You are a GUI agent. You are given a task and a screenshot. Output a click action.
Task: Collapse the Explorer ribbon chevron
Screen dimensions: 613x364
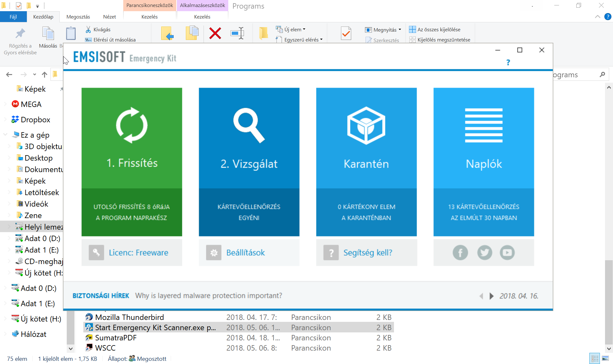[597, 17]
